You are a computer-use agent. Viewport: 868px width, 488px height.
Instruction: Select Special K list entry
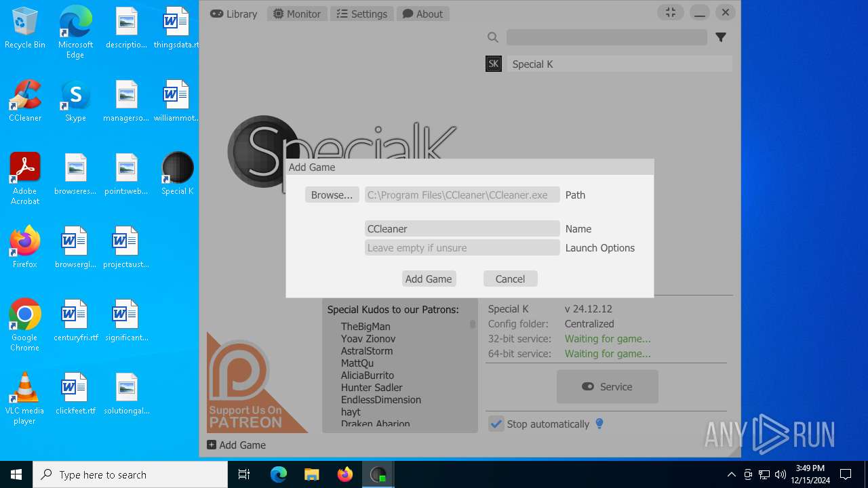(x=619, y=64)
